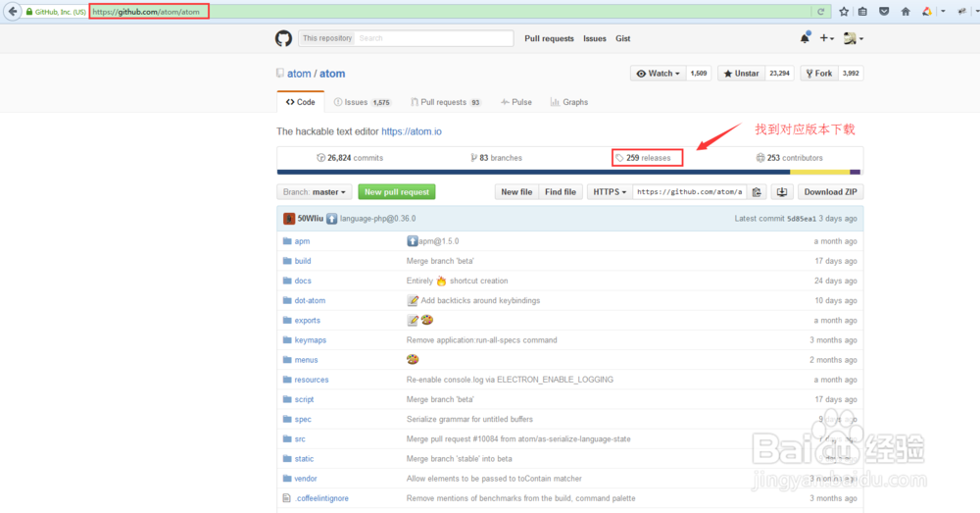Open the vendor folder
The width and height of the screenshot is (980, 513).
tap(306, 479)
